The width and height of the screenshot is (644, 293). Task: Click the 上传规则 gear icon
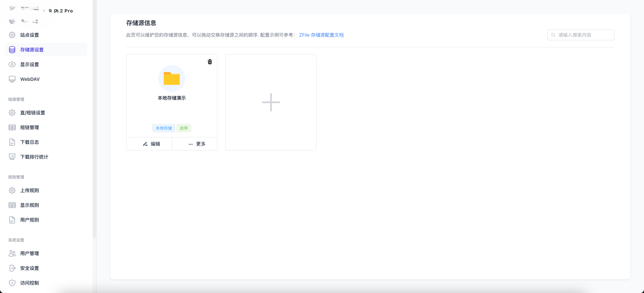(x=12, y=190)
